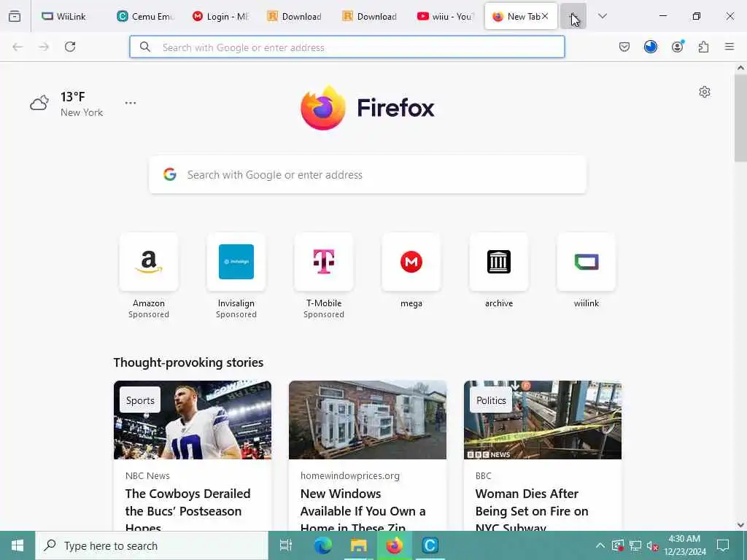Open File Explorer from taskbar

tap(358, 545)
